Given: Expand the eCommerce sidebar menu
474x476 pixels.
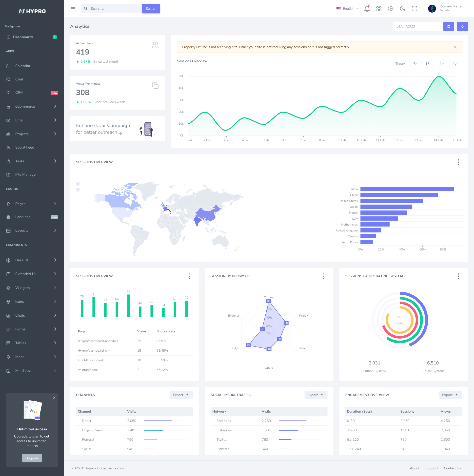Looking at the screenshot, I should pyautogui.click(x=25, y=106).
